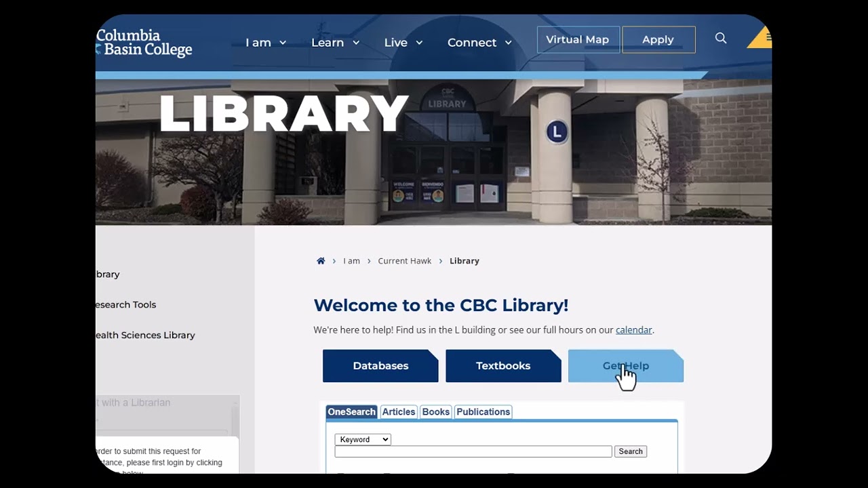This screenshot has height=488, width=868.
Task: Click the Apply button
Action: pos(658,39)
